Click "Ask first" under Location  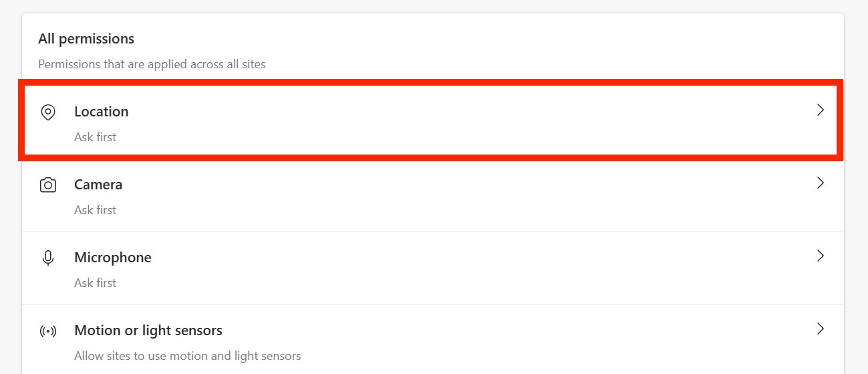point(95,137)
